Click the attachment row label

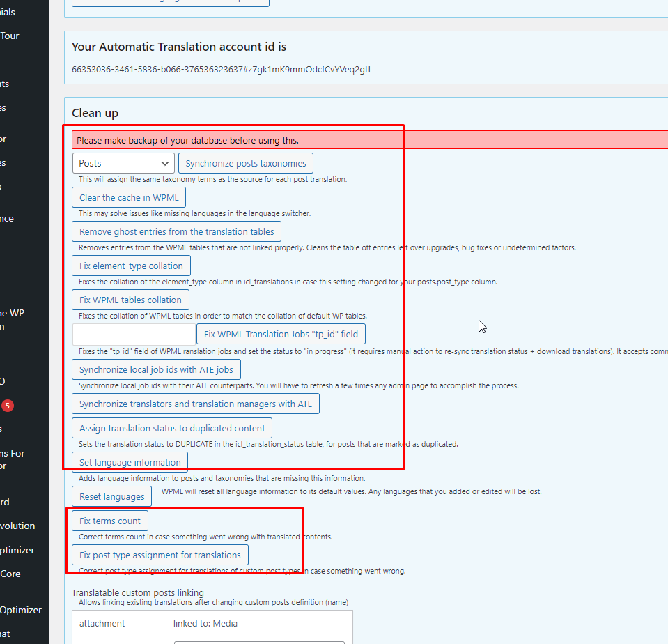102,623
